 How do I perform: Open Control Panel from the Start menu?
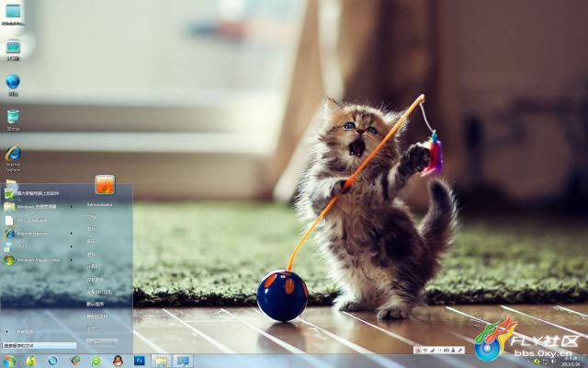[x=96, y=280]
